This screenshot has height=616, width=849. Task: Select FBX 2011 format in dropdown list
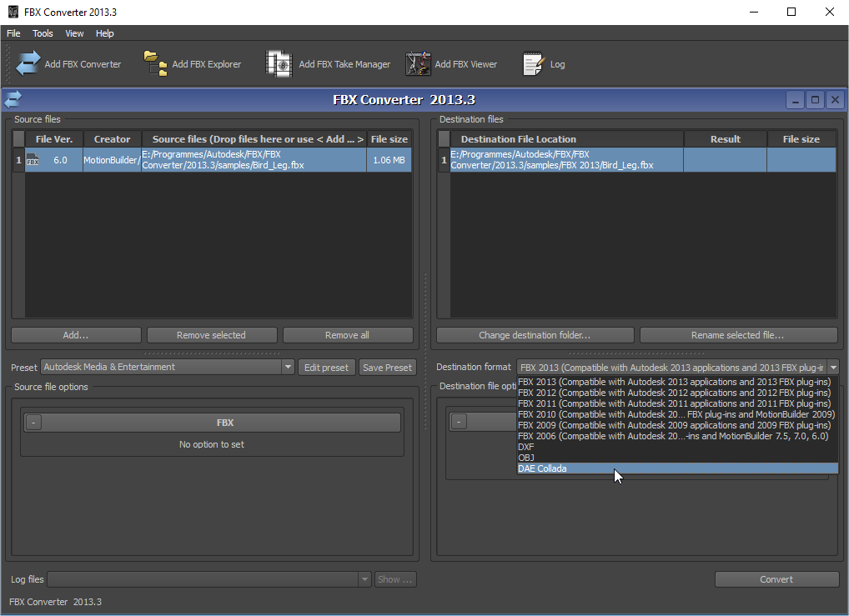677,403
